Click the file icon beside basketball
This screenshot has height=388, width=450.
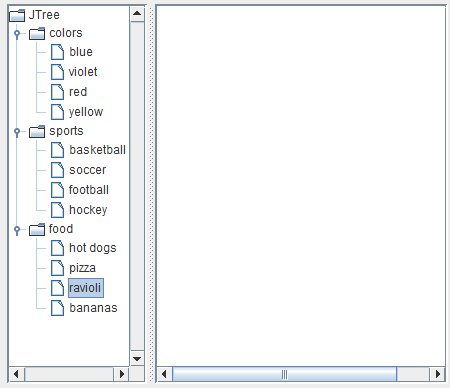point(57,150)
